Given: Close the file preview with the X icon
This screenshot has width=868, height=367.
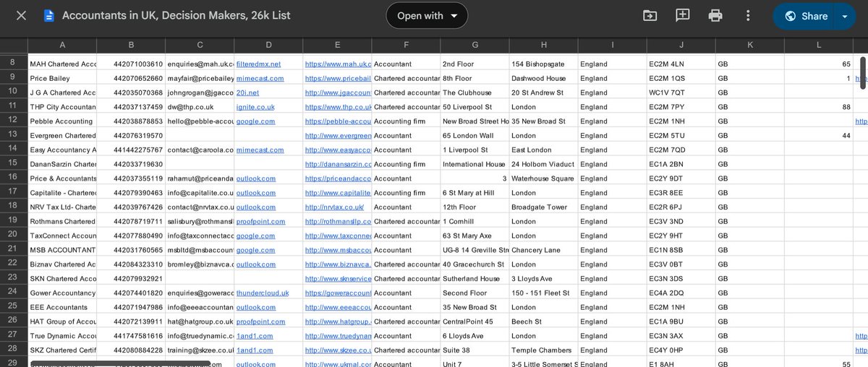Looking at the screenshot, I should [22, 15].
